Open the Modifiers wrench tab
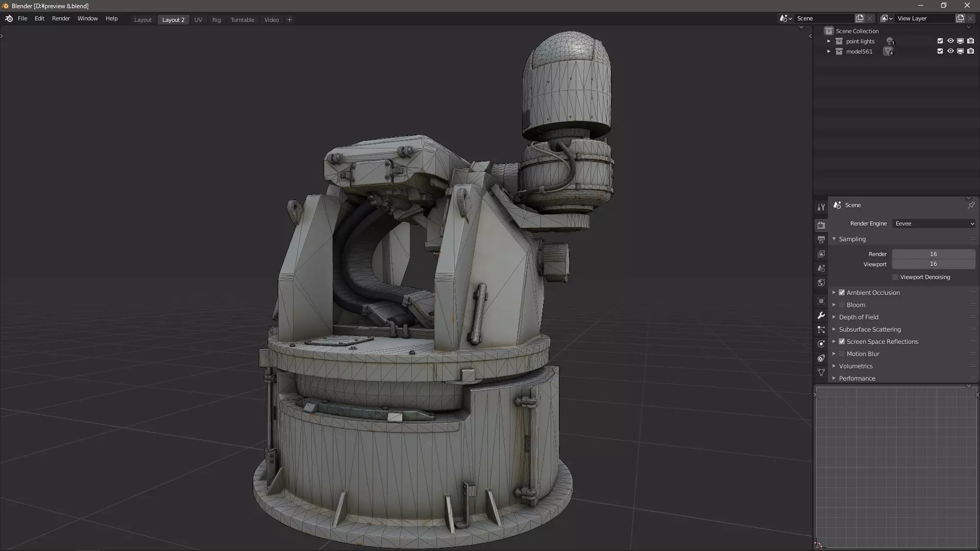Viewport: 980px width, 551px height. [821, 315]
